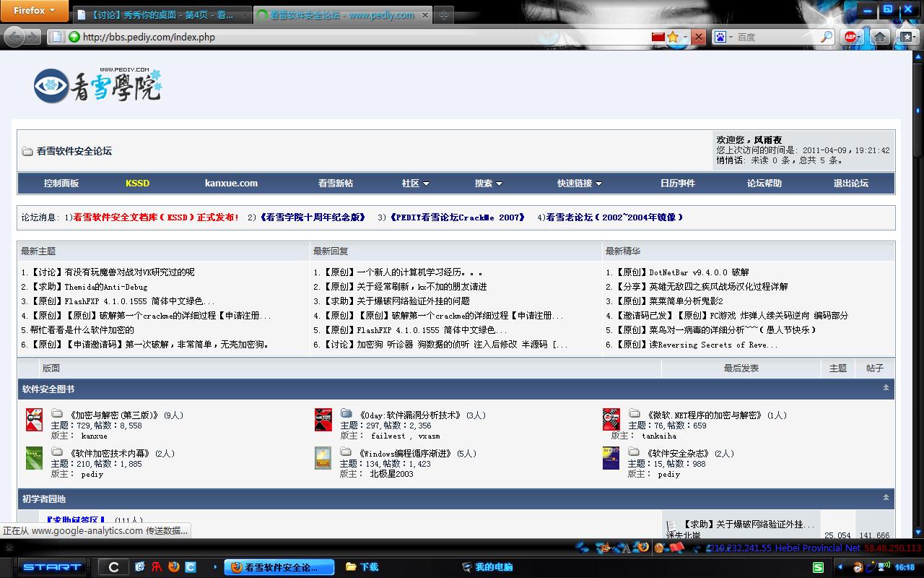Open the 看雪老论坛 2002~2004年镜像 link
Image resolution: width=924 pixels, height=578 pixels.
[x=614, y=217]
